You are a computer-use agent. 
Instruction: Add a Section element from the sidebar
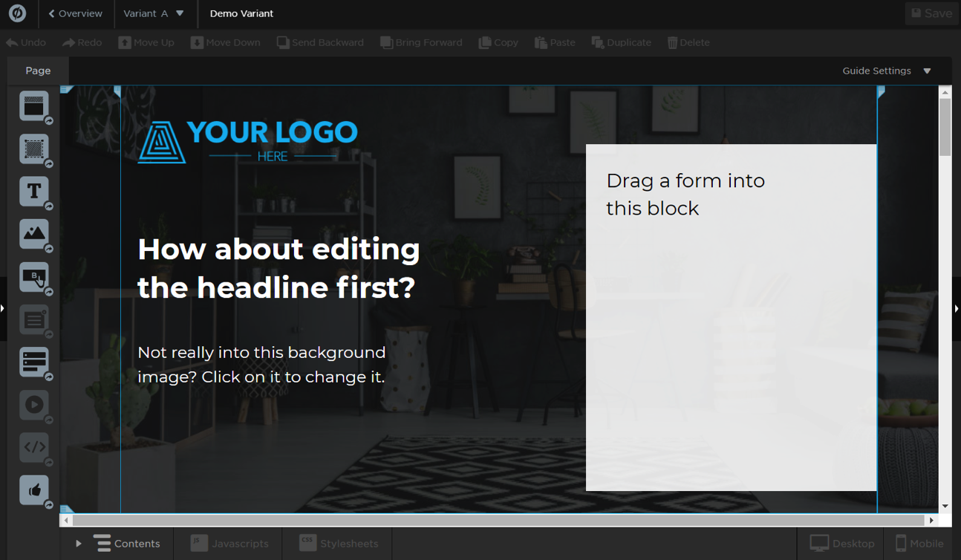[34, 105]
